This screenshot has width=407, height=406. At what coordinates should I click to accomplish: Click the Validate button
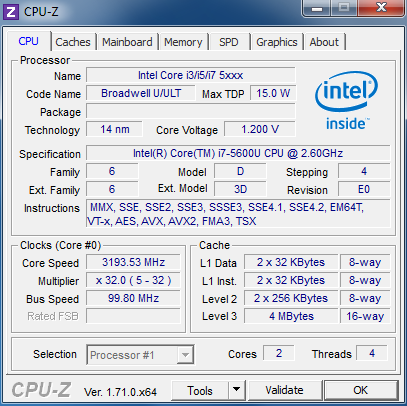pyautogui.click(x=285, y=390)
